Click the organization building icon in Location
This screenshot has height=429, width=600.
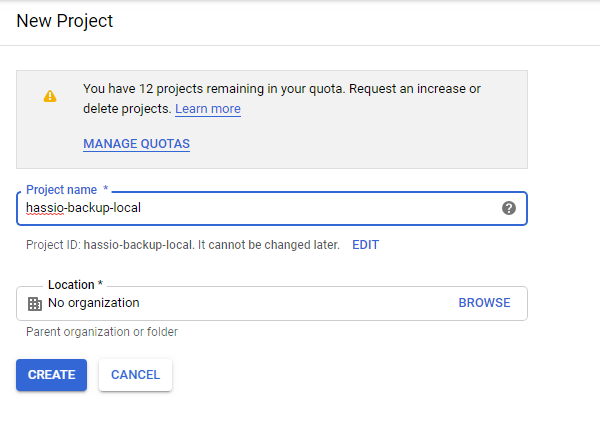click(x=35, y=304)
